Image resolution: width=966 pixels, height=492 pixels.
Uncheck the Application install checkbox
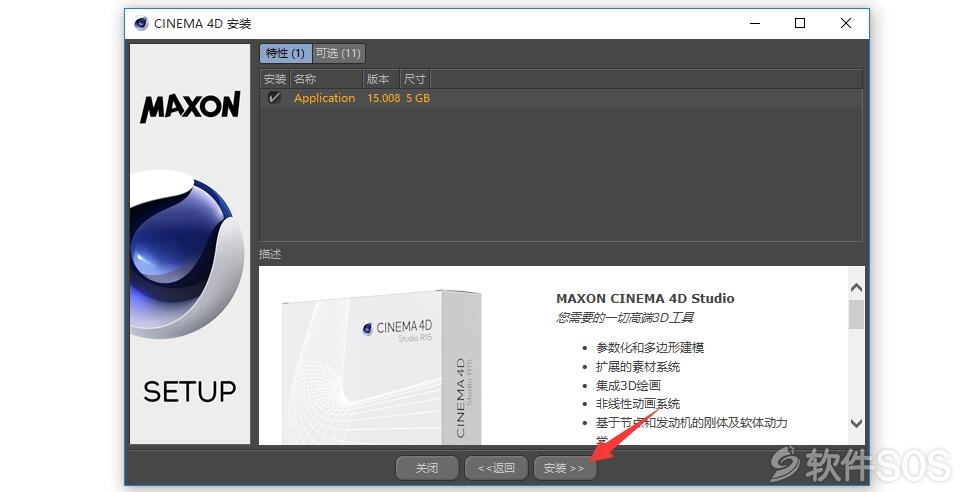(x=274, y=97)
